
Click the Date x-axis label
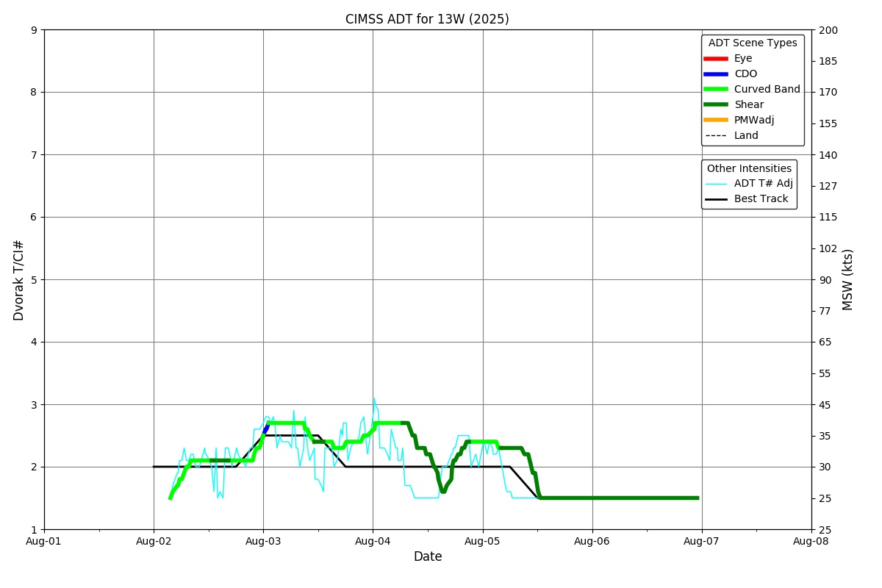(428, 557)
